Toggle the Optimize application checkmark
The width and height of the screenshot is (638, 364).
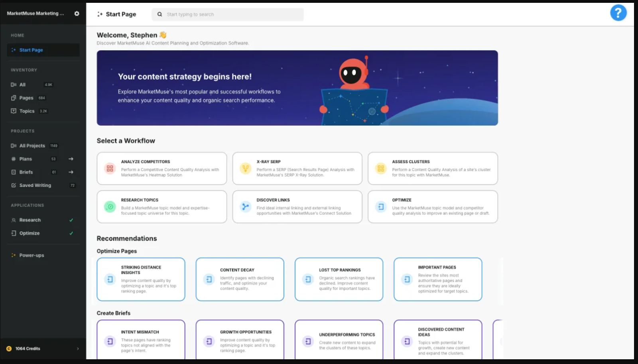71,233
